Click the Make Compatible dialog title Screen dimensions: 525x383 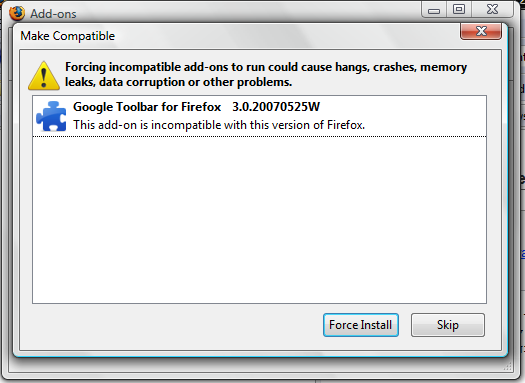pyautogui.click(x=68, y=36)
